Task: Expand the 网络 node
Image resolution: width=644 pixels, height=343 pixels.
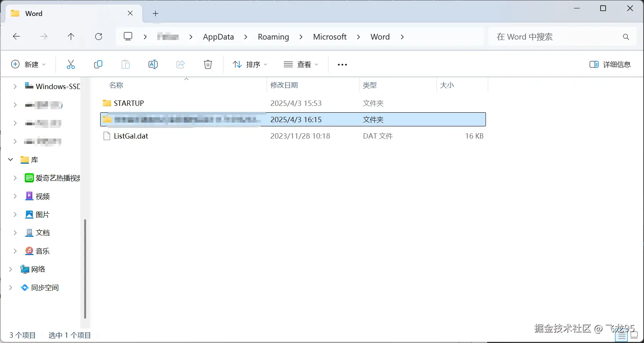Action: [11, 269]
